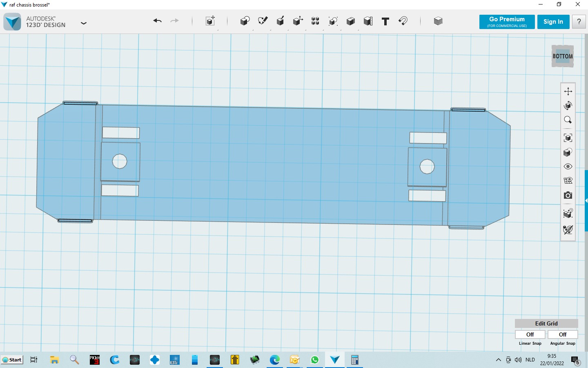Click the Autodesk 123D Design logo
This screenshot has width=588, height=368.
12,22
